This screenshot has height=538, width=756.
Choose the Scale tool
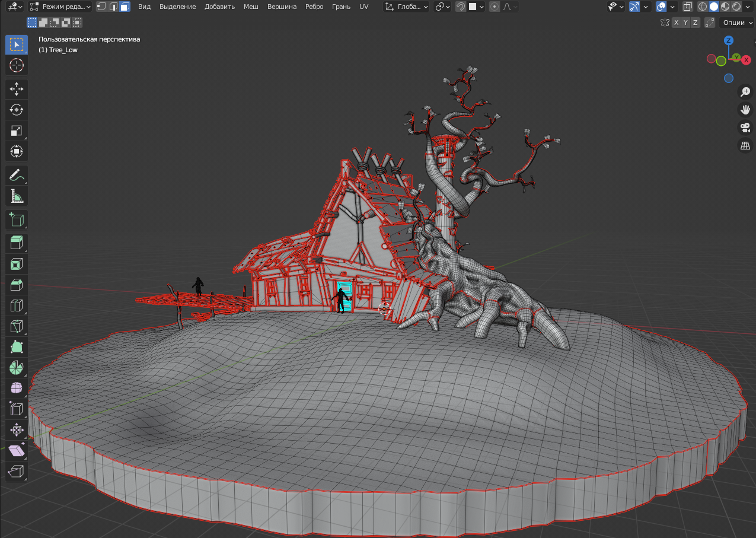(x=17, y=130)
